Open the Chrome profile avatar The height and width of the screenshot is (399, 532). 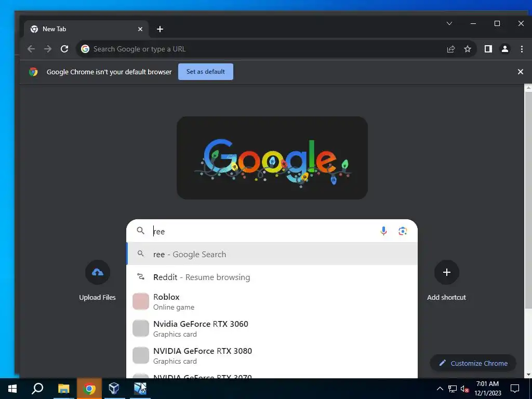tap(505, 49)
